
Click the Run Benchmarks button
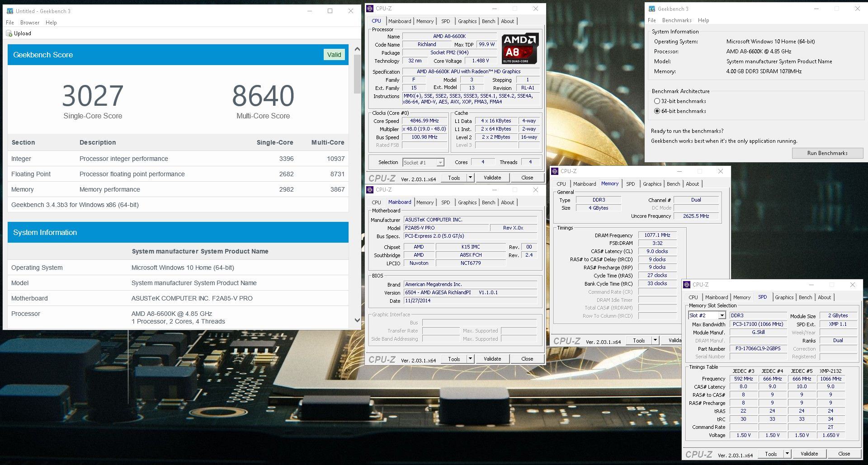(827, 153)
